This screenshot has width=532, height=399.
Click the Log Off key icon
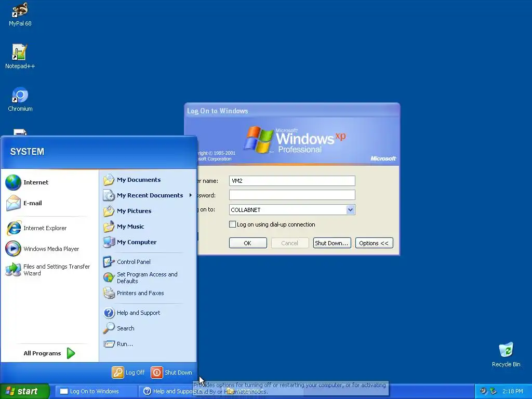coord(118,373)
